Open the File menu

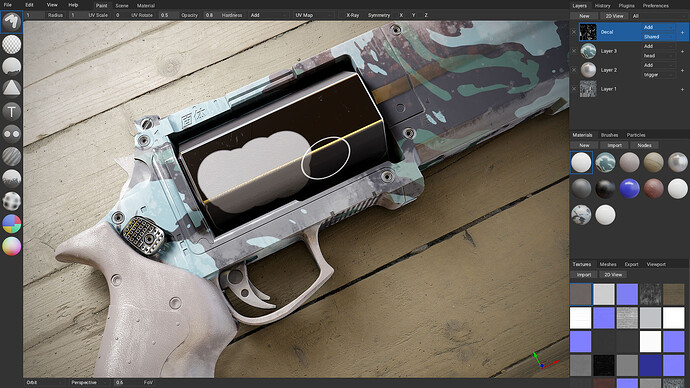(7, 5)
